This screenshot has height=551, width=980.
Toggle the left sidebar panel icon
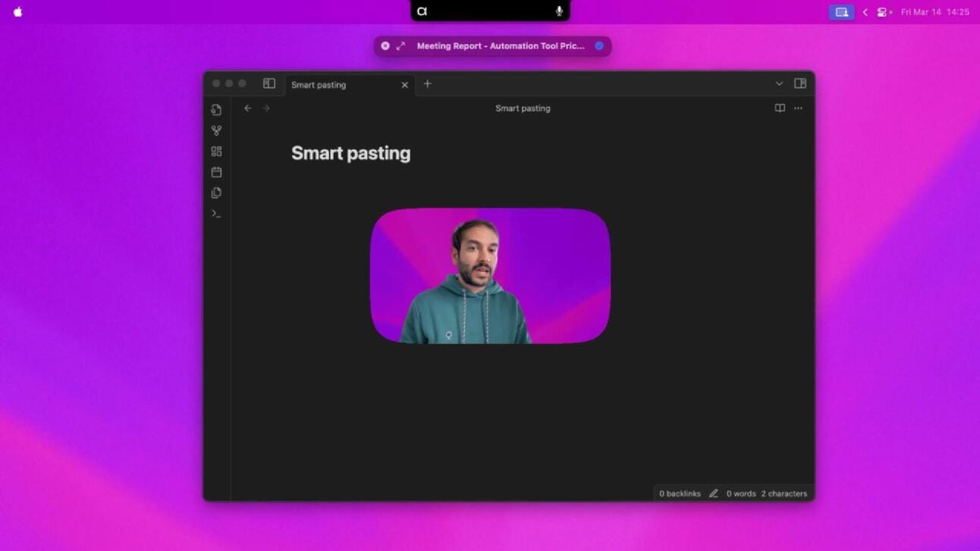point(269,83)
